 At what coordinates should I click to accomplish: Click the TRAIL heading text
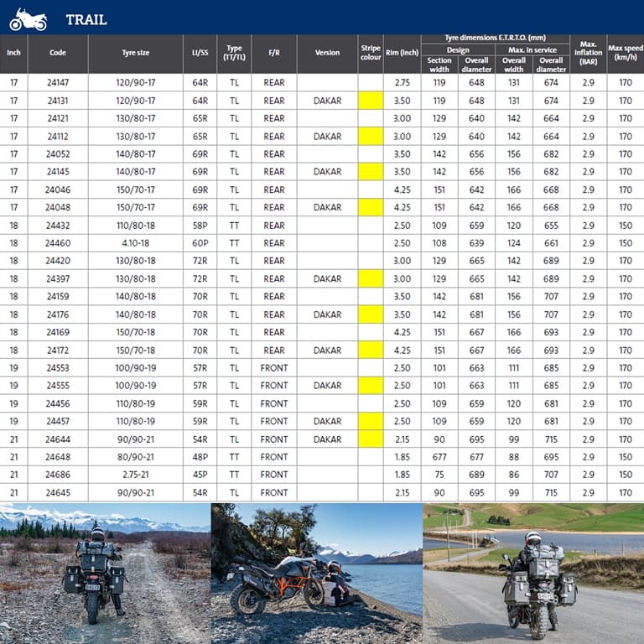(x=86, y=20)
